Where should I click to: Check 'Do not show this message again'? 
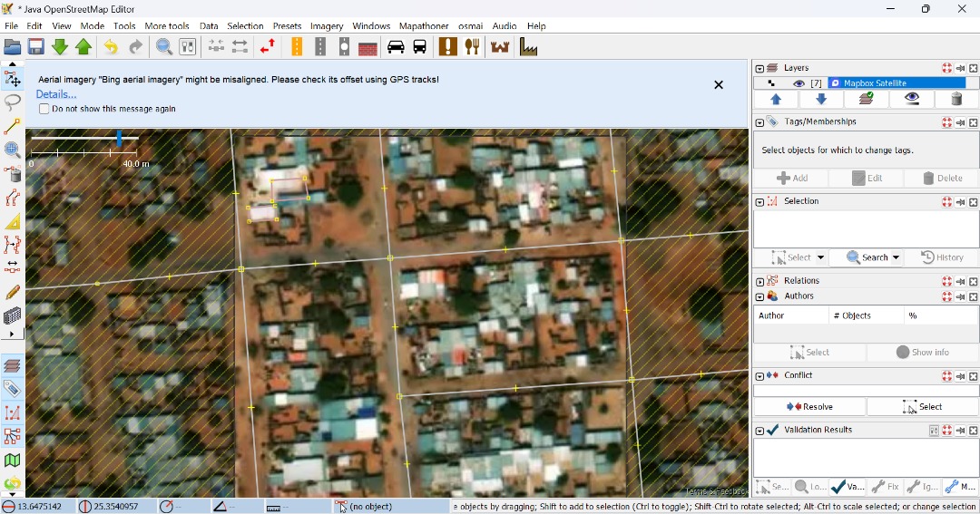point(44,109)
